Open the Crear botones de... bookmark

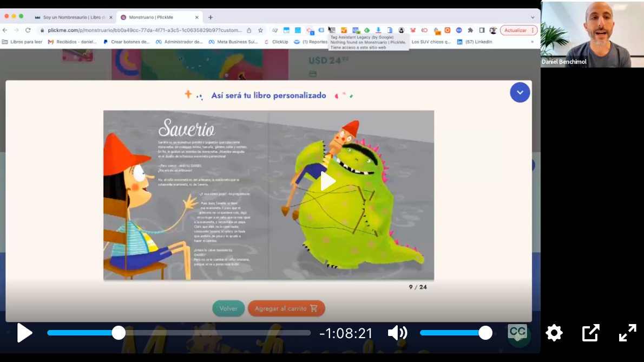pos(127,42)
